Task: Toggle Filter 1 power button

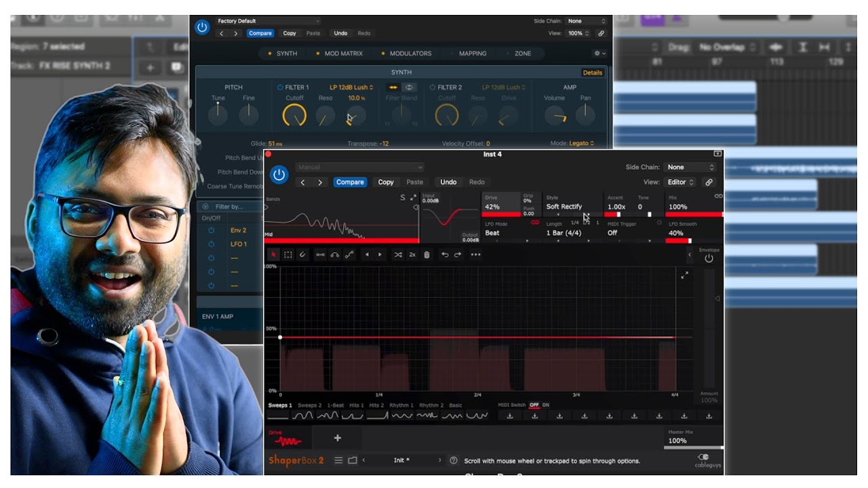Action: [x=280, y=87]
